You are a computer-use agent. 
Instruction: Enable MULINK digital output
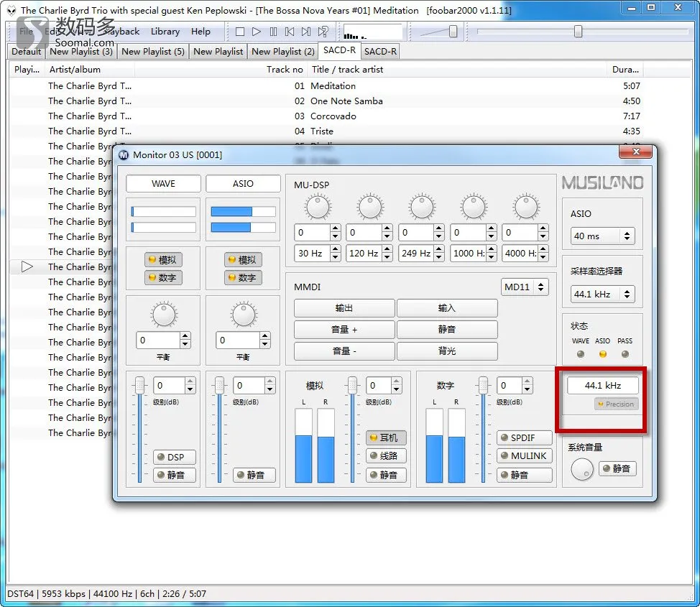tap(524, 455)
